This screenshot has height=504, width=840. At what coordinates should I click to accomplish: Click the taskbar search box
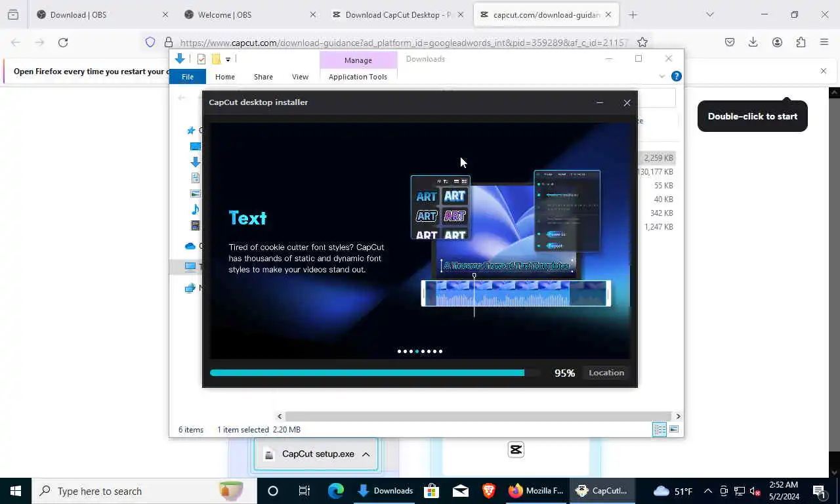[144, 491]
